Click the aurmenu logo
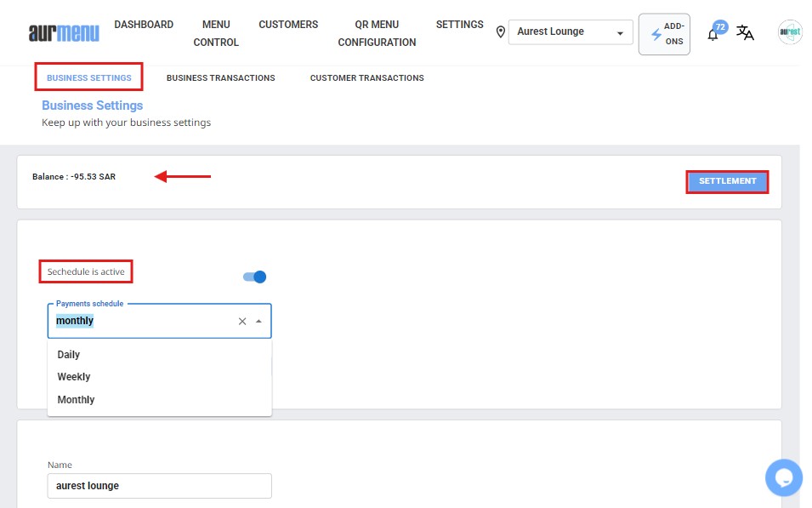Image resolution: width=812 pixels, height=508 pixels. click(64, 33)
